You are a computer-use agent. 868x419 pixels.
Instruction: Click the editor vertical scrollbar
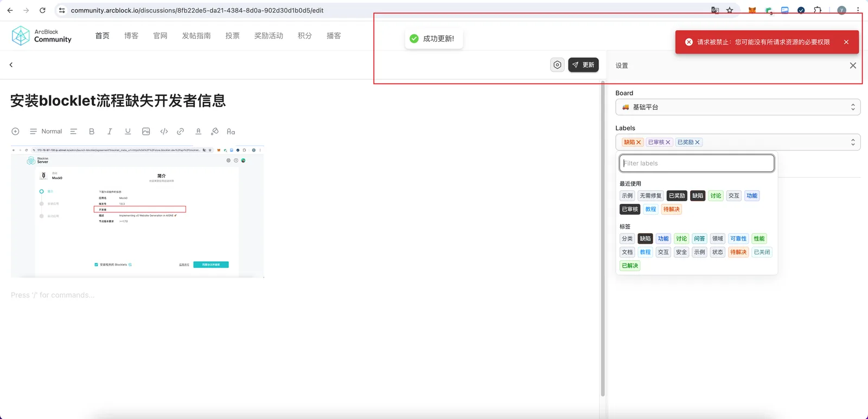click(603, 238)
